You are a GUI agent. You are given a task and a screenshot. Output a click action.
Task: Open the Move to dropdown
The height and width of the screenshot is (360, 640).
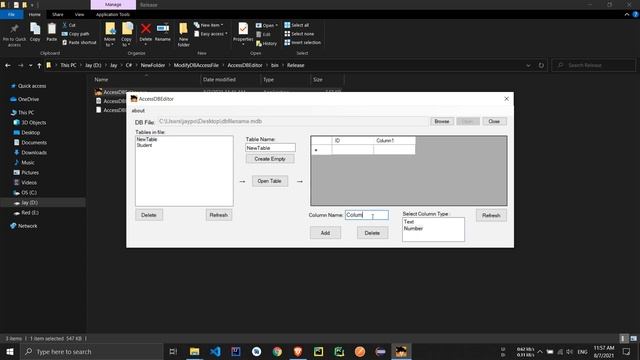pyautogui.click(x=110, y=42)
